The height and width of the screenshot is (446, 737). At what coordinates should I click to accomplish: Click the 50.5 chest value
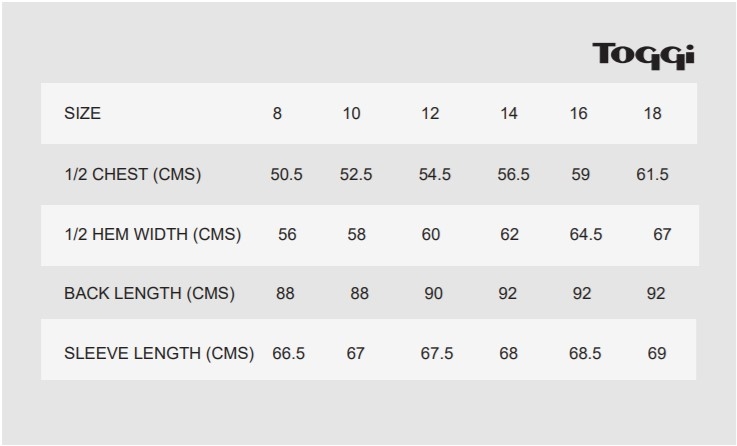(286, 174)
